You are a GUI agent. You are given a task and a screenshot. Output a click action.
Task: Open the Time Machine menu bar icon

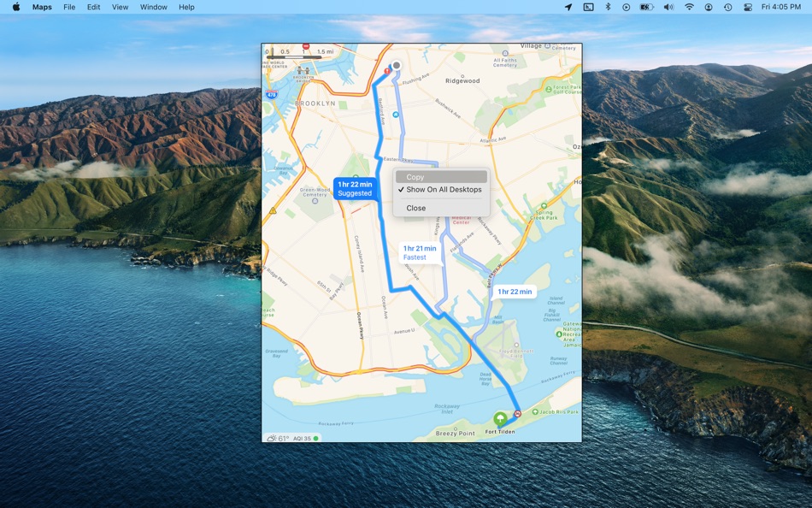tap(728, 7)
